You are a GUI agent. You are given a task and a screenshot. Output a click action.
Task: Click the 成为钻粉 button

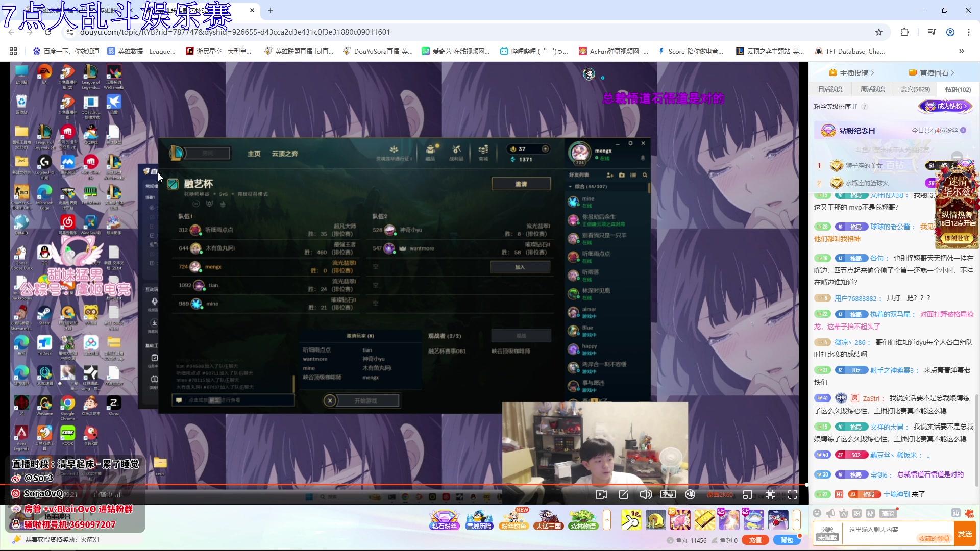(x=946, y=106)
